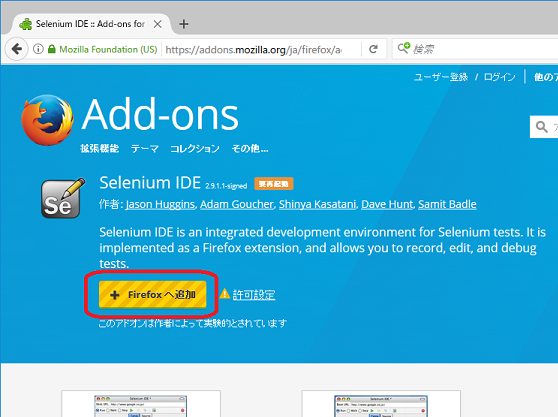Viewport: 558px width, 417px height.
Task: Open the 許可設定 link
Action: (x=254, y=295)
